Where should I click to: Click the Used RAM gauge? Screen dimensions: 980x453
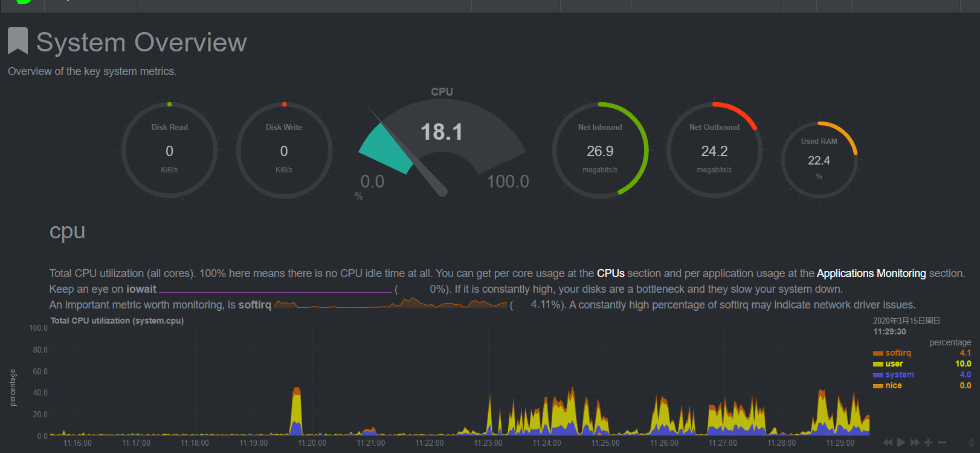[x=819, y=160]
